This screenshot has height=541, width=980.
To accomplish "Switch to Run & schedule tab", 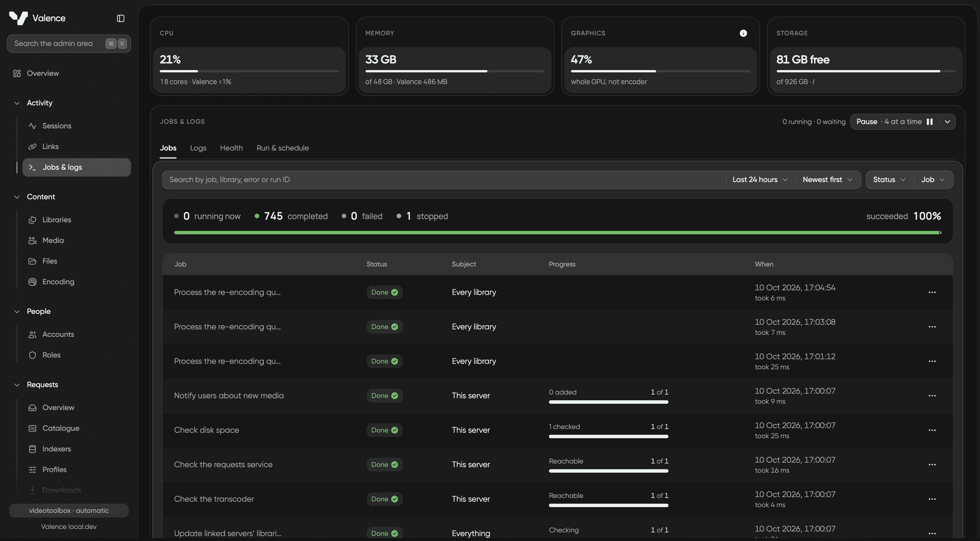I will (x=283, y=148).
